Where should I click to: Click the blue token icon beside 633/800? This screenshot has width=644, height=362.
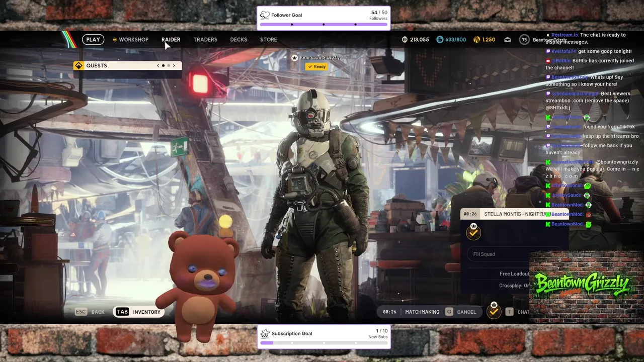coord(440,40)
